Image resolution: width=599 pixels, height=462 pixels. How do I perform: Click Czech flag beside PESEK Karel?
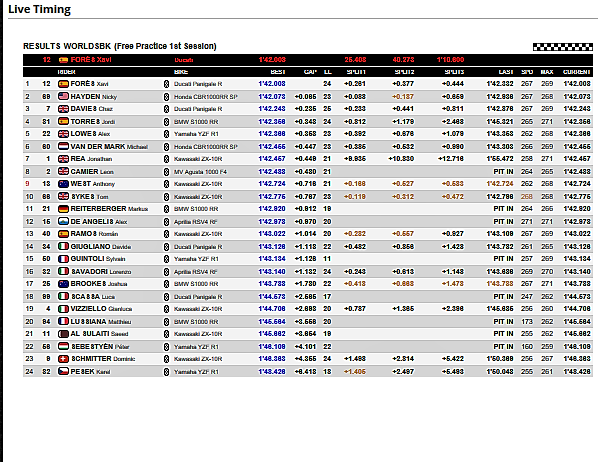(x=63, y=371)
